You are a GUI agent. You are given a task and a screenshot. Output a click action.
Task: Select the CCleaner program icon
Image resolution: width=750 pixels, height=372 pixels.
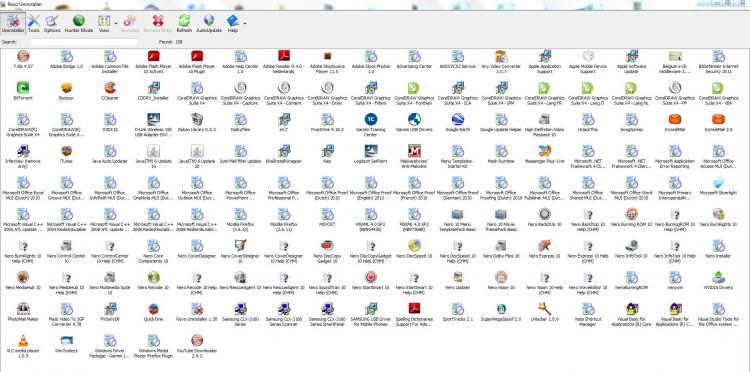[x=110, y=91]
